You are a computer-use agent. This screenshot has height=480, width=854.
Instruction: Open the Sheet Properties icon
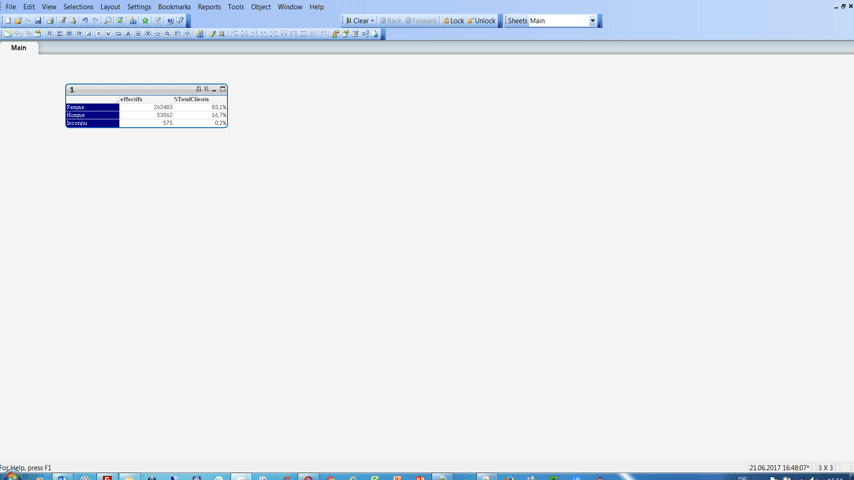tap(37, 34)
